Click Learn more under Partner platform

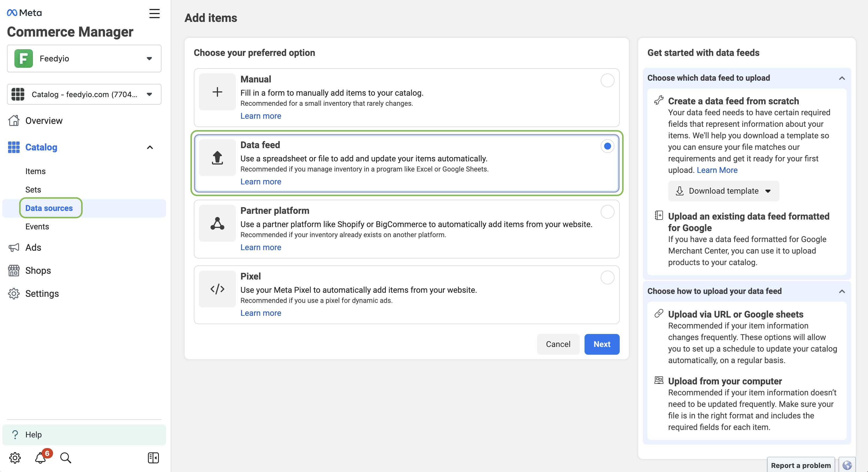click(261, 247)
